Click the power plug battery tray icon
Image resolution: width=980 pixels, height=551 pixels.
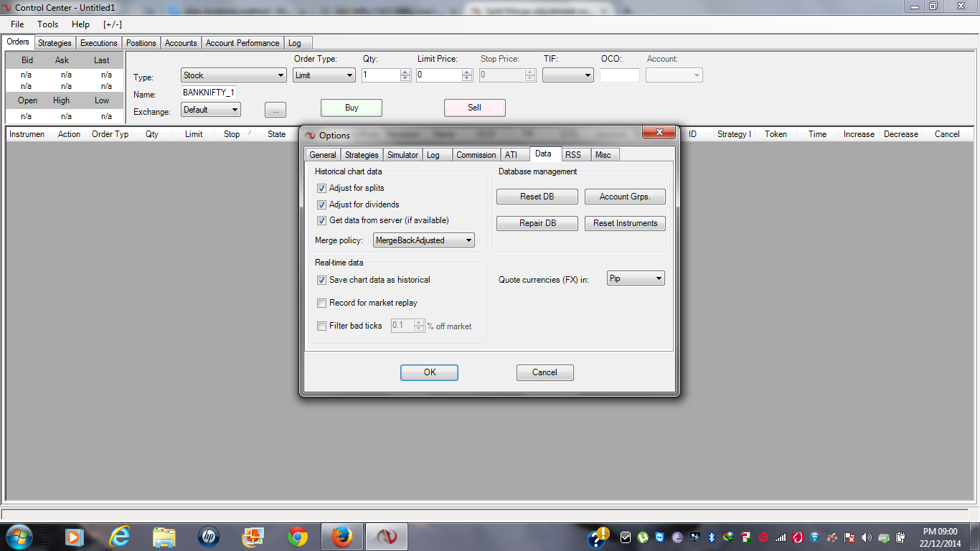(x=901, y=537)
